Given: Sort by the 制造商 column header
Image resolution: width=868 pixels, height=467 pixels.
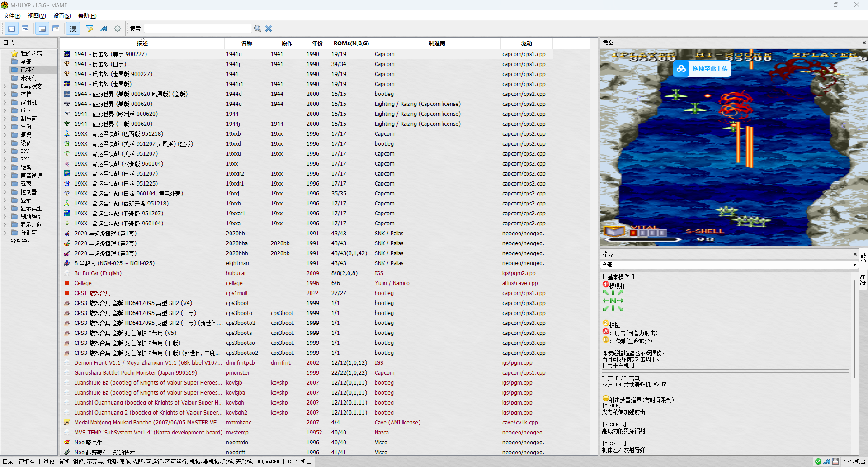Looking at the screenshot, I should (437, 43).
